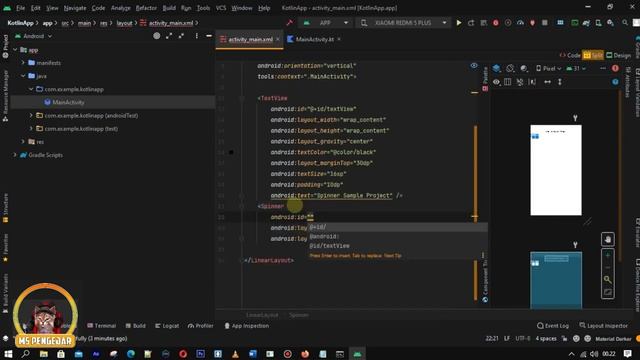Screen dimensions: 640x360
Task: Click the red Debug app bug icon
Action: click(x=496, y=23)
